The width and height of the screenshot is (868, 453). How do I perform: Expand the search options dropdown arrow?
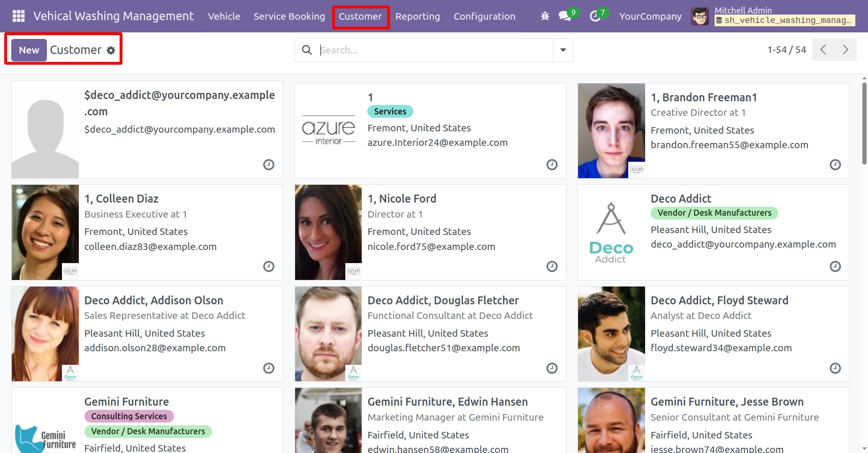(x=563, y=50)
